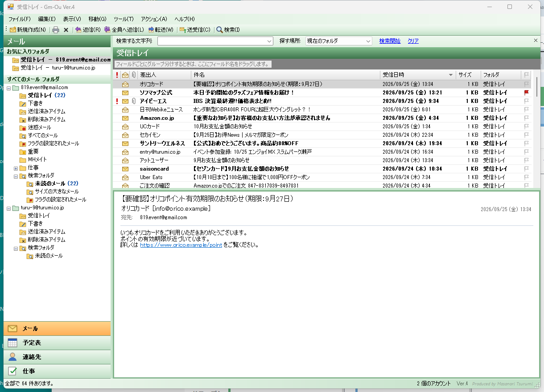This screenshot has width=544, height=392.
Task: Click the delete X icon in toolbar
Action: tap(66, 30)
